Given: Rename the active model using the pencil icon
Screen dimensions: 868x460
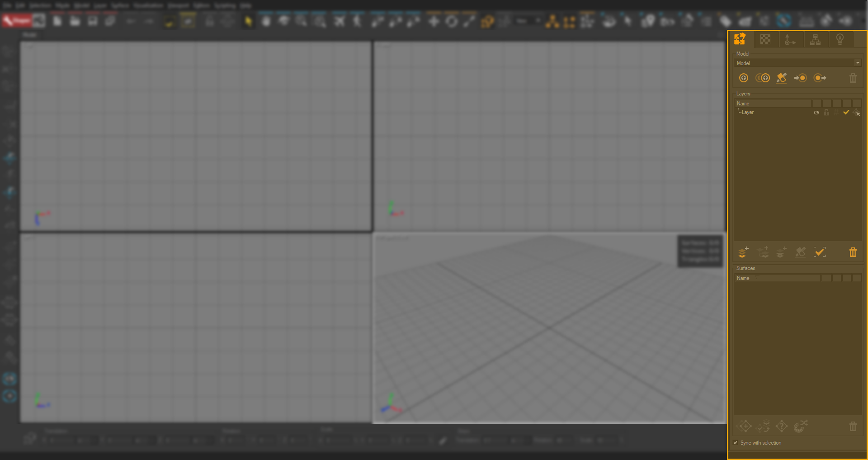Looking at the screenshot, I should (x=781, y=78).
